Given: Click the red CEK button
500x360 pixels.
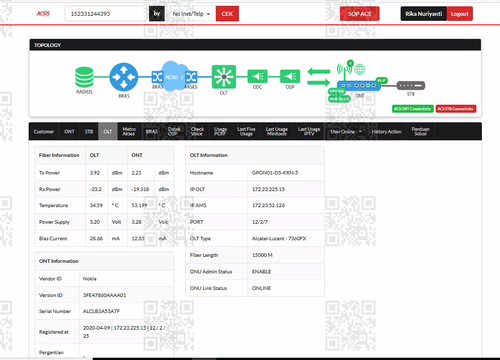Looking at the screenshot, I should [x=227, y=14].
